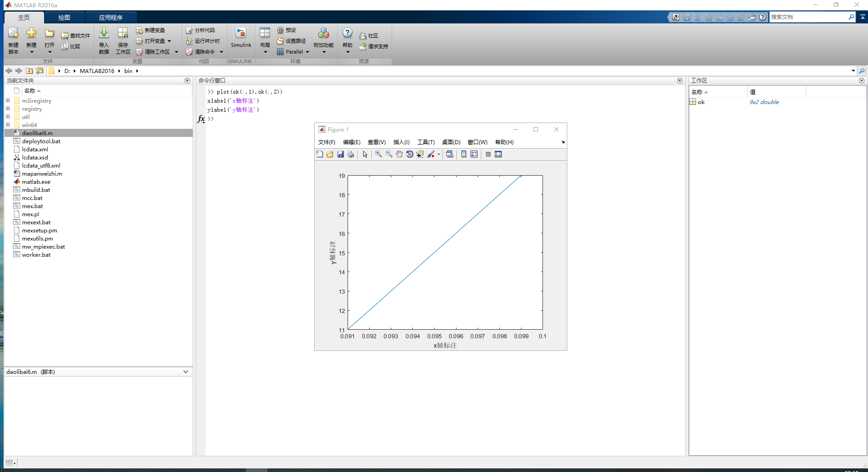Click in the MATLAB documentation search box
The width and height of the screenshot is (868, 472).
[x=810, y=17]
